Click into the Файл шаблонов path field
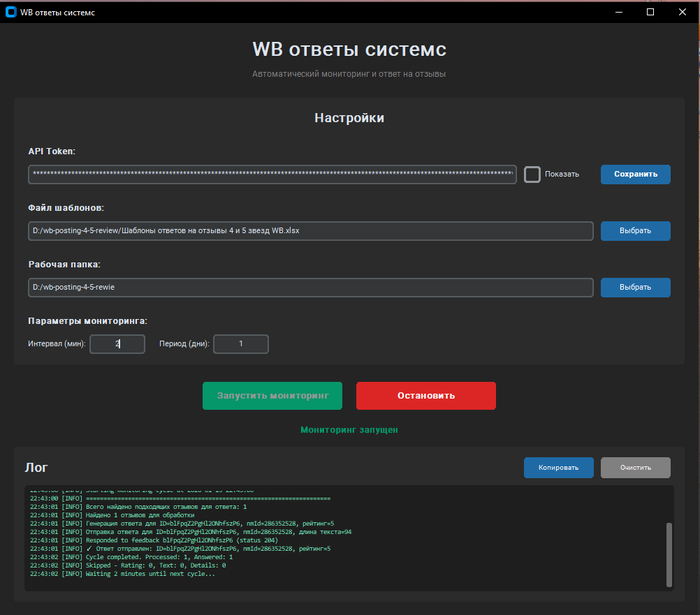 coord(311,231)
